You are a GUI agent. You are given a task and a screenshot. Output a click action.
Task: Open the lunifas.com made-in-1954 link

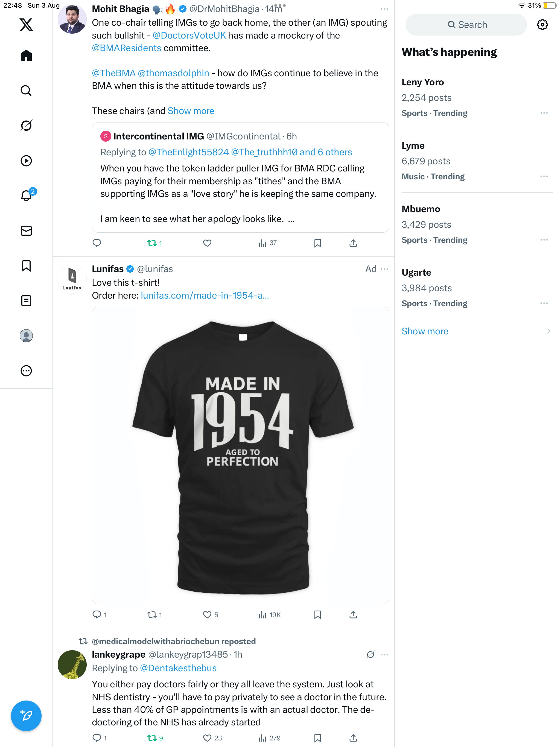205,296
